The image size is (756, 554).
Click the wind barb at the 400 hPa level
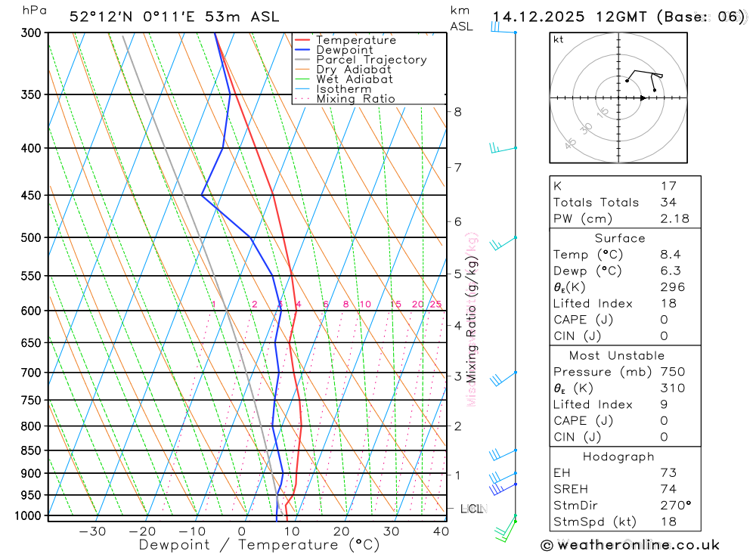503,148
